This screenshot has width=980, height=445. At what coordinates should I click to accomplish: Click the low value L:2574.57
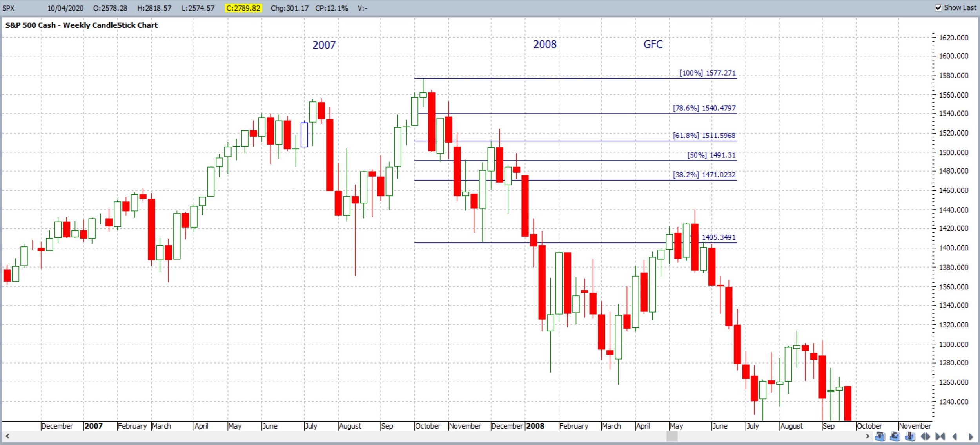tap(198, 8)
